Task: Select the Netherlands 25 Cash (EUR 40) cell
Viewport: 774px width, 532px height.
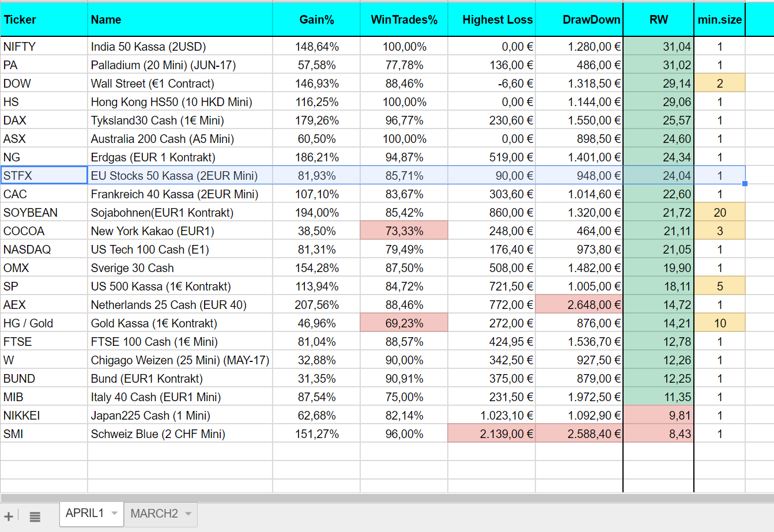Action: tap(180, 305)
